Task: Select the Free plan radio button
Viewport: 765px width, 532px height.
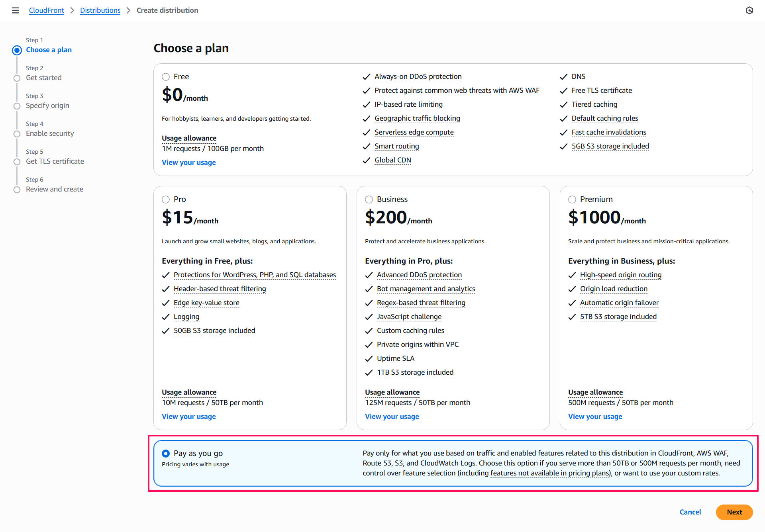Action: tap(166, 77)
